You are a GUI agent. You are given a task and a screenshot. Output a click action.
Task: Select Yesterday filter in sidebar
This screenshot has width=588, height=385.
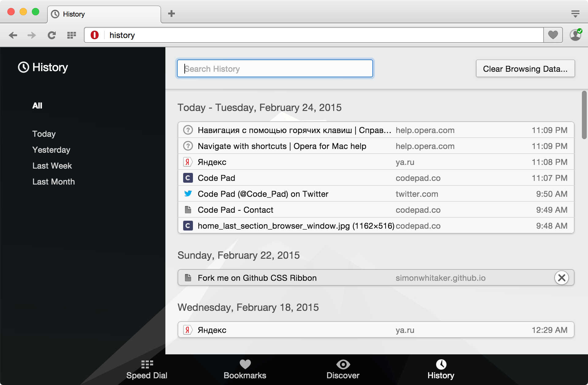pos(51,150)
